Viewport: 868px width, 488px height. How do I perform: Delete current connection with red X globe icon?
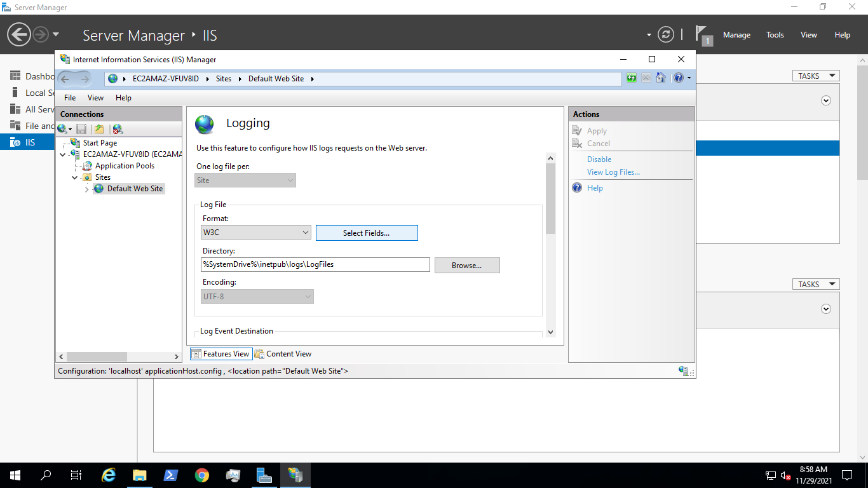[x=117, y=128]
